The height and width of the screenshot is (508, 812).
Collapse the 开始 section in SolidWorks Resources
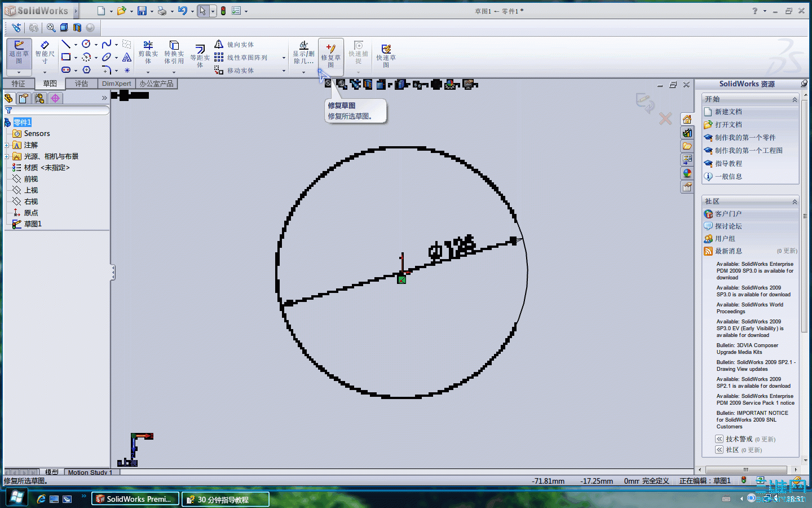coord(795,99)
